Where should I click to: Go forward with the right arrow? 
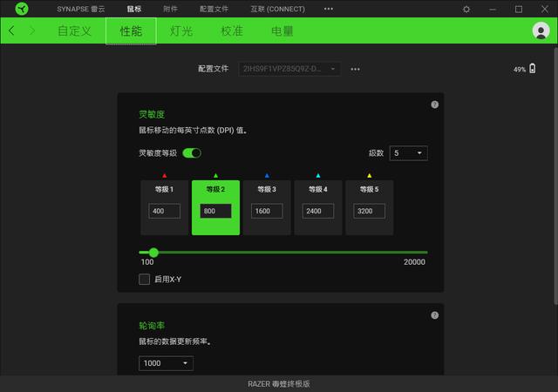[x=32, y=30]
